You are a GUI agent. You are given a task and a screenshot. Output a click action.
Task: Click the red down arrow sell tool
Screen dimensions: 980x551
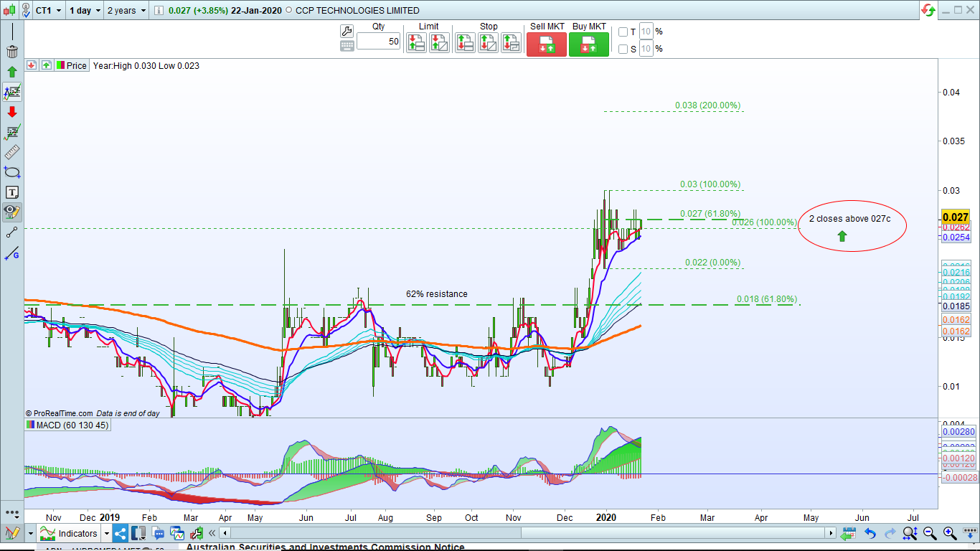(12, 112)
